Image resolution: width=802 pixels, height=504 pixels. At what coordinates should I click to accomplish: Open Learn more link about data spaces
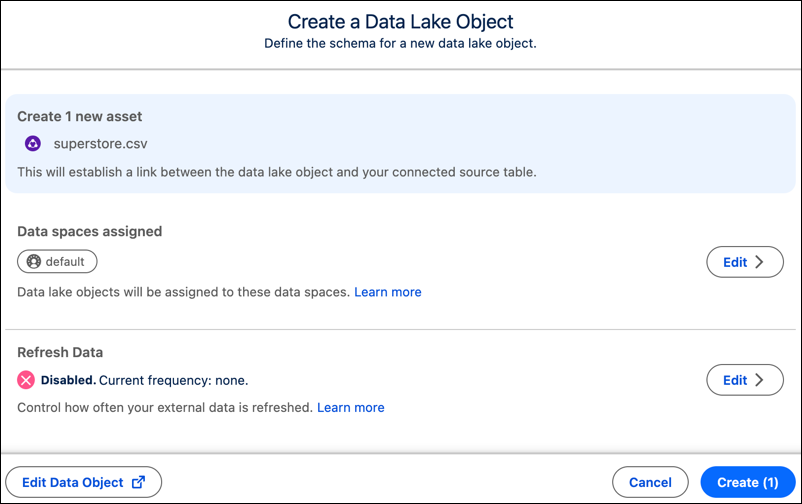[x=388, y=292]
